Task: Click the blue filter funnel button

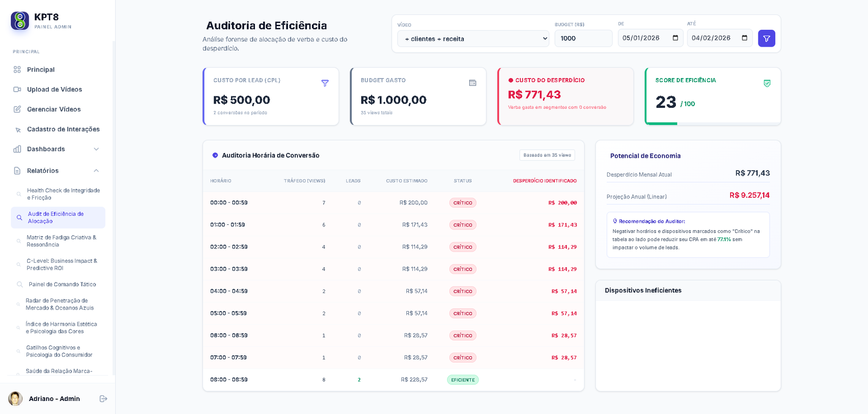Action: [766, 38]
